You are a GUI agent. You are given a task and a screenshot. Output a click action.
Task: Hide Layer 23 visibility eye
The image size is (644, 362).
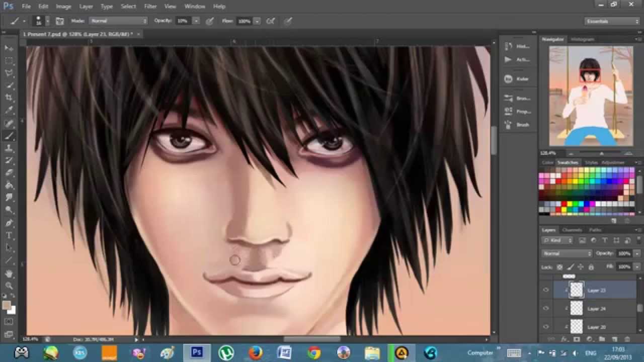(546, 290)
